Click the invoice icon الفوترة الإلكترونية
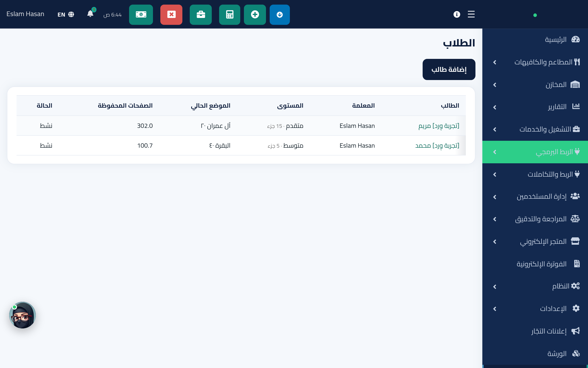 pos(577,264)
